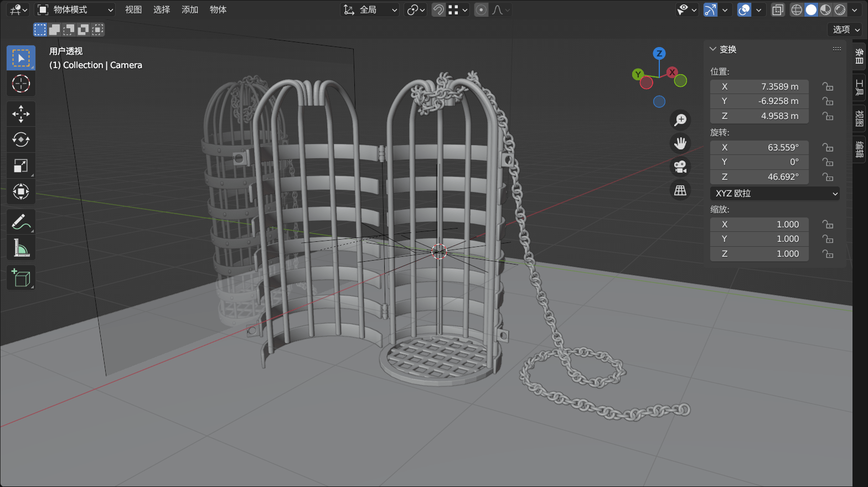Screen dimensions: 868x487
Task: Open the editor type selector menu
Action: (18, 9)
